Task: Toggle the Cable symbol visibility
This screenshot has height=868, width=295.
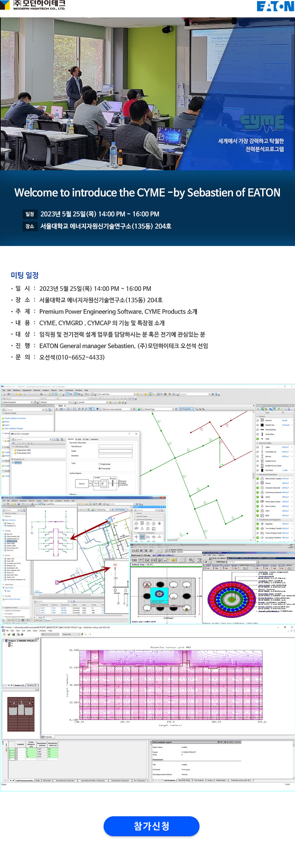Action: [x=258, y=447]
